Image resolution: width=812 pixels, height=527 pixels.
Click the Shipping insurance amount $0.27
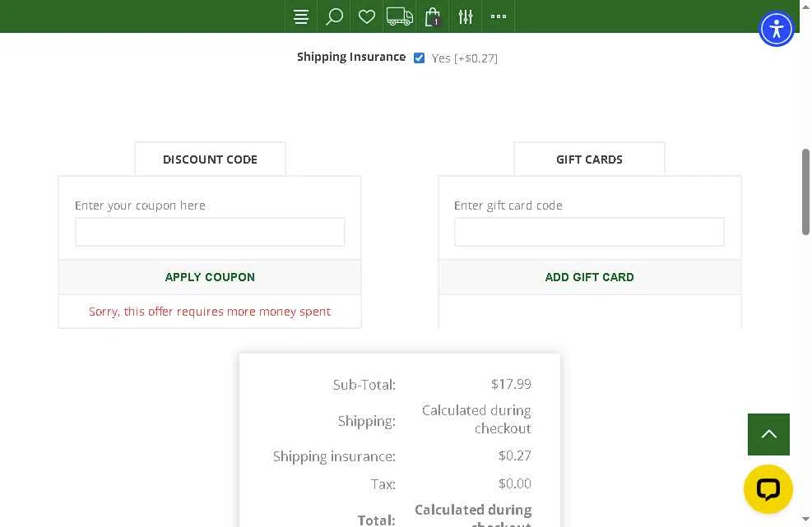coord(515,455)
